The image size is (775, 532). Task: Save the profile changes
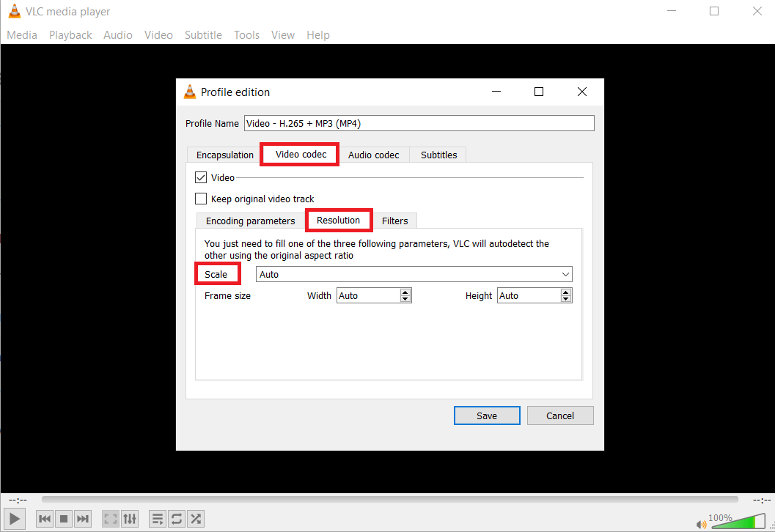486,415
